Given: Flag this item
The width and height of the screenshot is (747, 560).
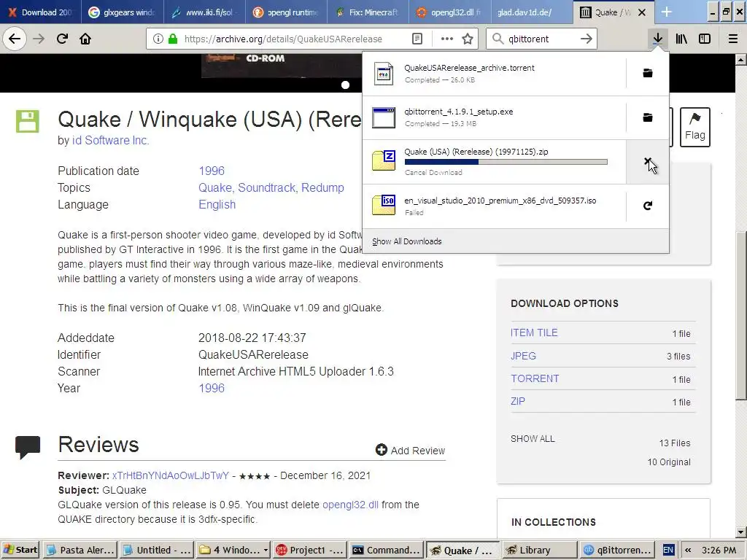Looking at the screenshot, I should coord(694,127).
